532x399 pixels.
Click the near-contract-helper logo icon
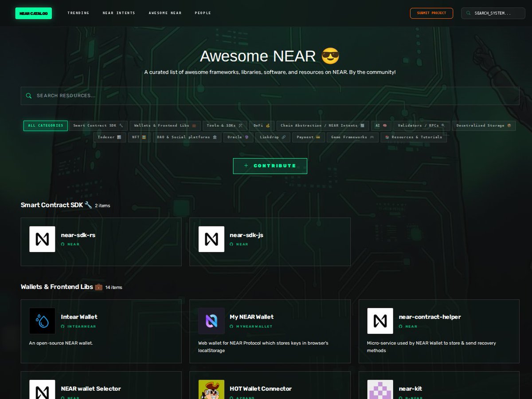coord(380,321)
